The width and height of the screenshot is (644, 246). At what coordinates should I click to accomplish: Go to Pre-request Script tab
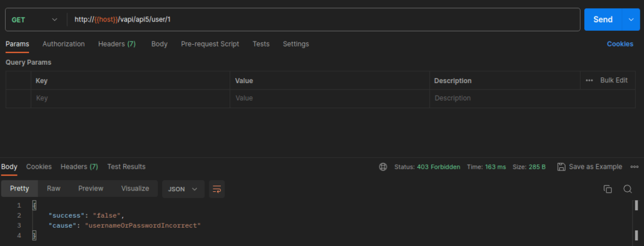coord(210,44)
